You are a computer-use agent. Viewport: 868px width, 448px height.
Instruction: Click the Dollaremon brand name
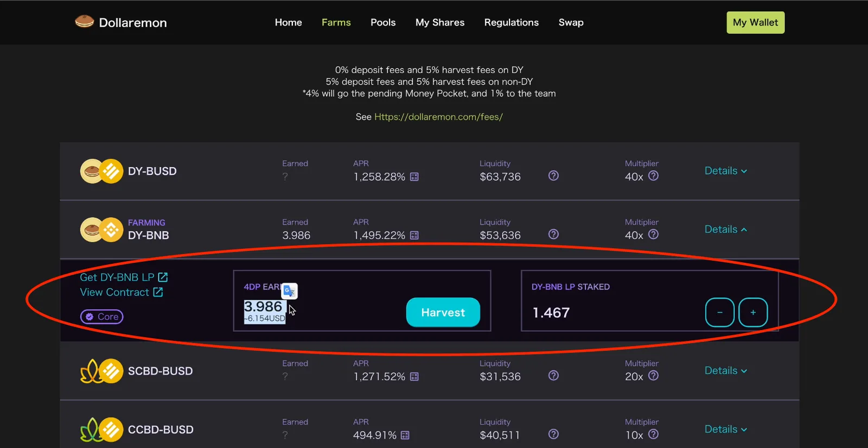(x=133, y=22)
